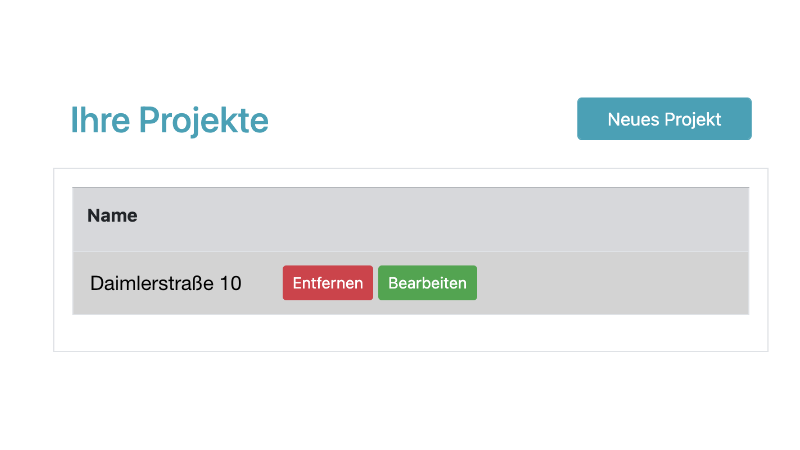
Task: Click the red Entfernen button
Action: click(x=328, y=283)
